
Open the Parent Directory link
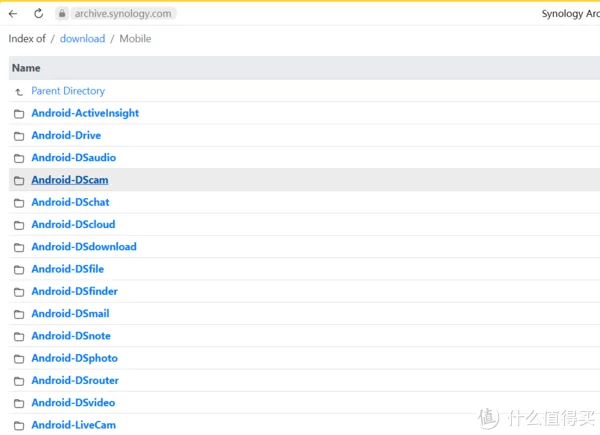coord(68,91)
